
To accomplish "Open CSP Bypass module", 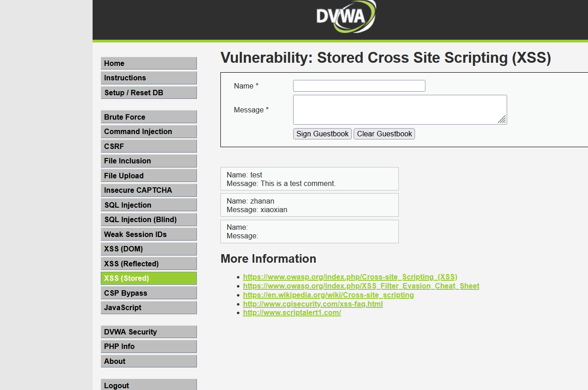I will [149, 293].
